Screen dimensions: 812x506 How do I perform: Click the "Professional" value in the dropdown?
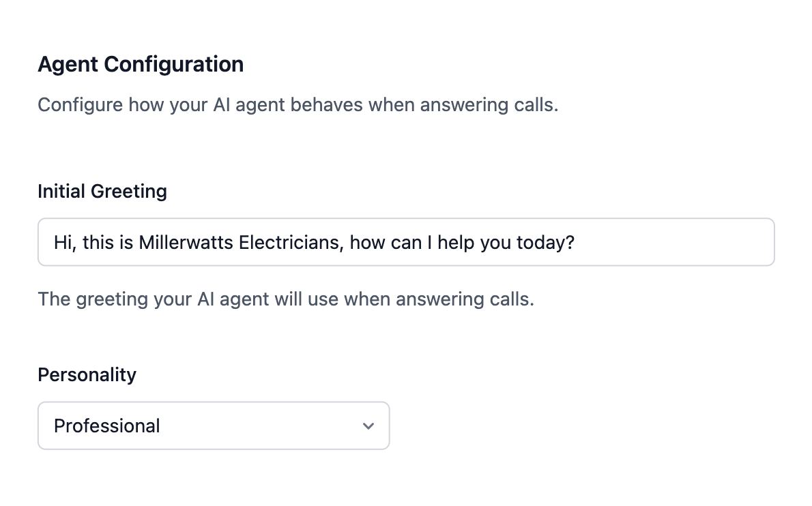click(107, 426)
